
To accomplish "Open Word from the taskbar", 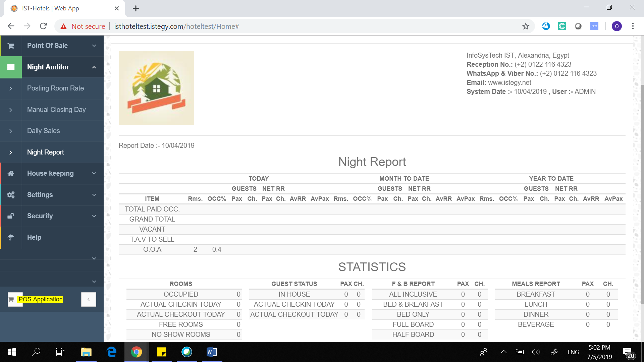I will click(x=212, y=352).
